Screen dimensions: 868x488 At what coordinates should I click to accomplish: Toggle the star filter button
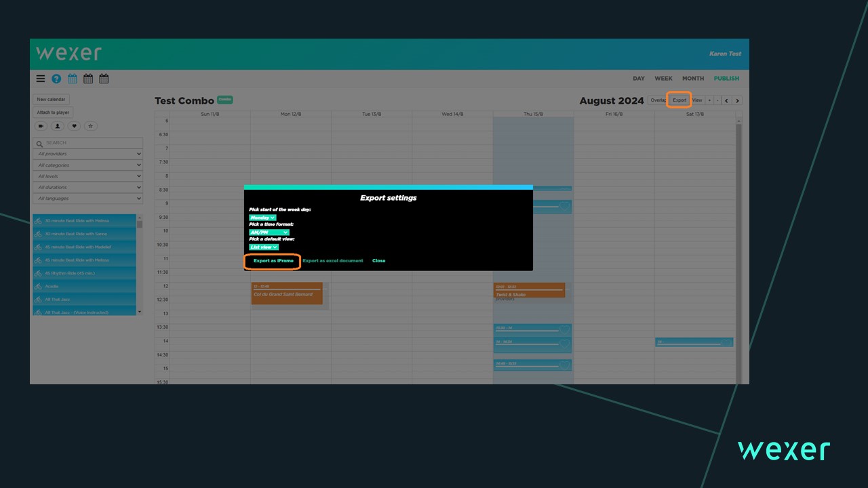(91, 126)
